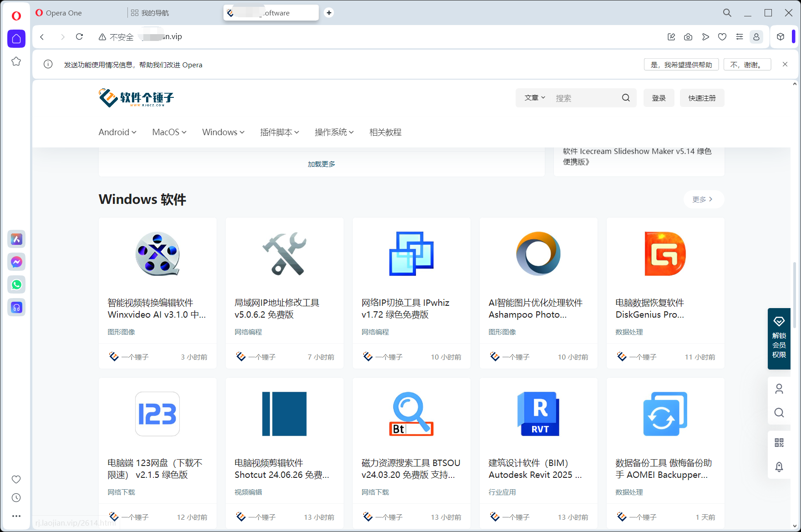The image size is (801, 532).
Task: Click the 软件个锤子 site logo
Action: pos(137,98)
